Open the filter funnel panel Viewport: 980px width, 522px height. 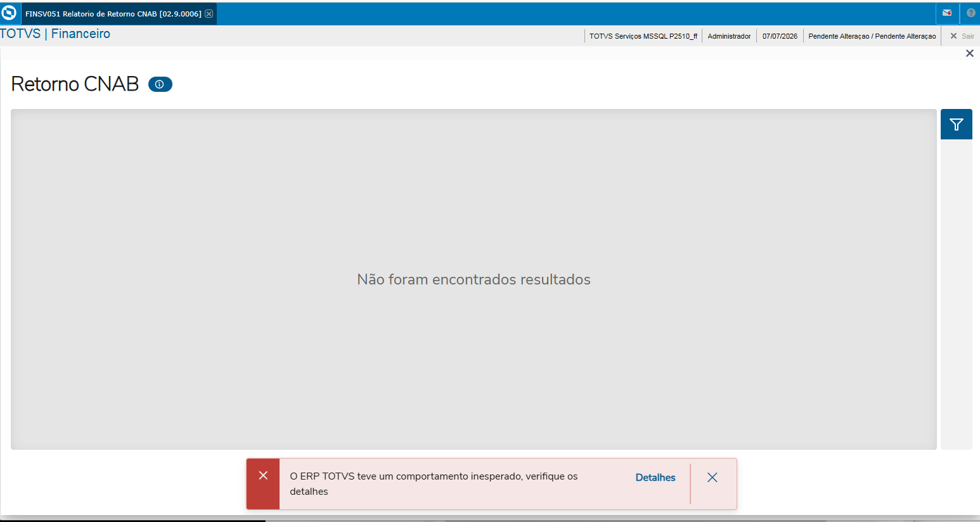[x=957, y=124]
